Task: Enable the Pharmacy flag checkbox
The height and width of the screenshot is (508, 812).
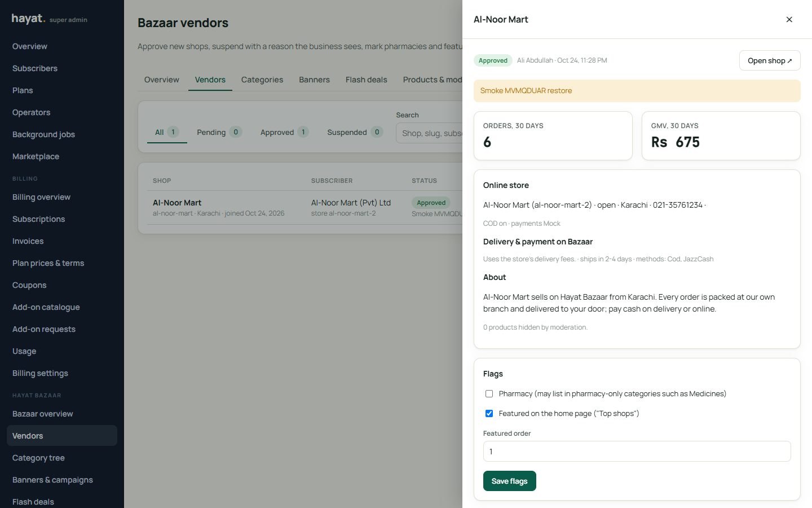Action: pos(489,394)
